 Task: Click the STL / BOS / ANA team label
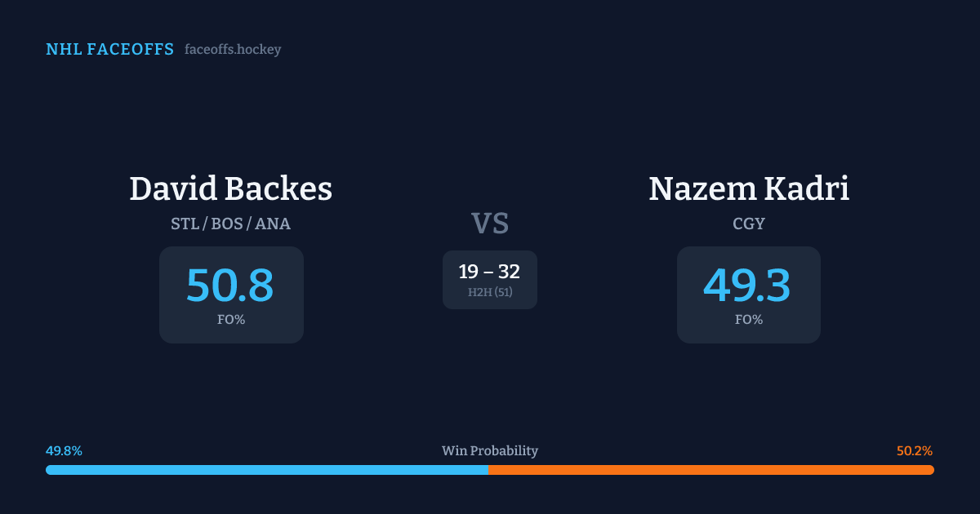pos(231,224)
